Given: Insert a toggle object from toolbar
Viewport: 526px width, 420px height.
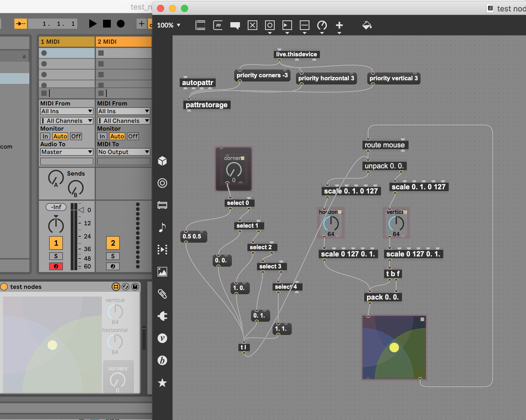Looking at the screenshot, I should click(x=252, y=25).
